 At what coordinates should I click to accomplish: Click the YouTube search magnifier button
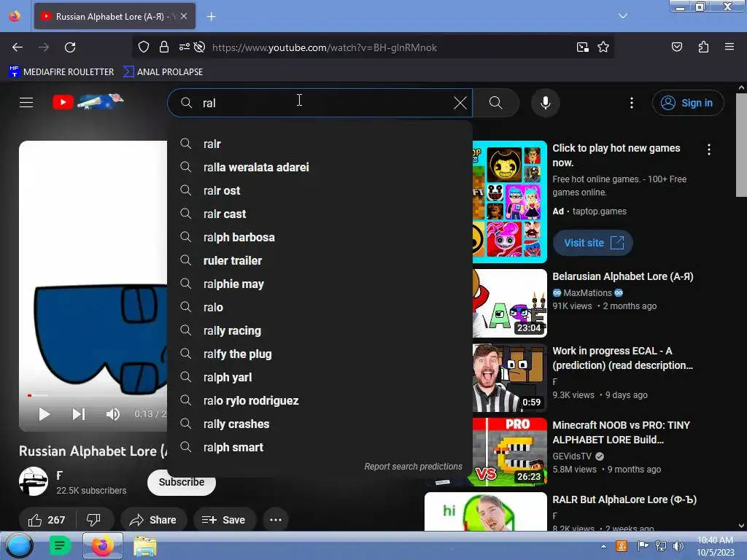point(495,103)
